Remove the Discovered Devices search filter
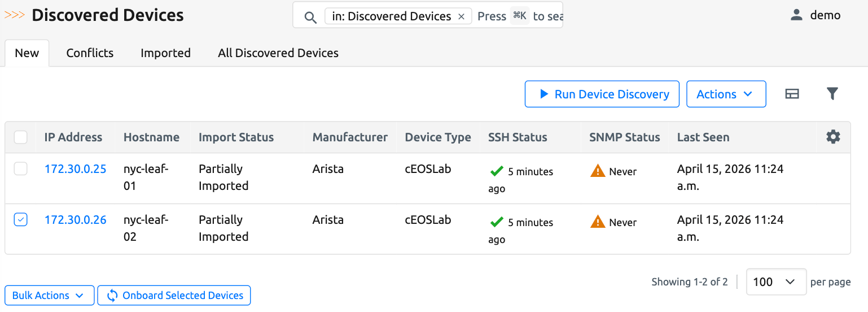868x312 pixels. click(x=461, y=16)
